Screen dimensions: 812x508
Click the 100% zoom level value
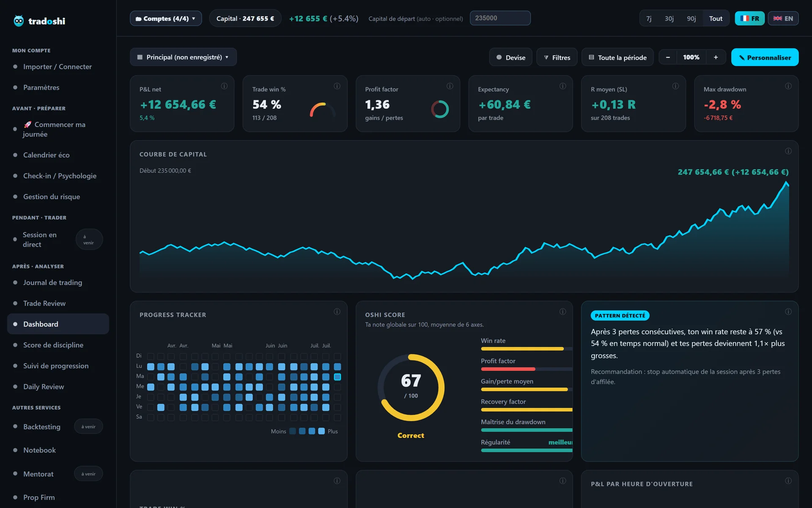click(691, 57)
